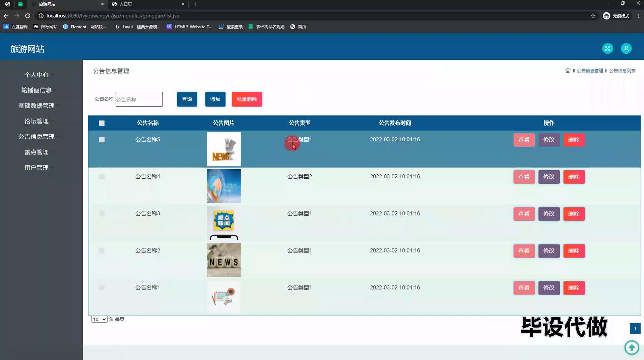Expand 个人中心 in sidebar
644x360 pixels.
pos(37,75)
